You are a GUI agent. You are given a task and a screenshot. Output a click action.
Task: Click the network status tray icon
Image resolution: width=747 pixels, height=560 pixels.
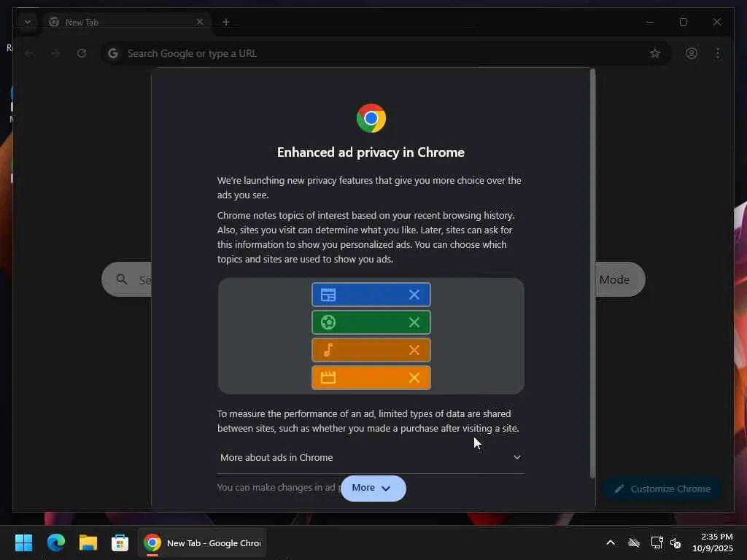[x=657, y=542]
